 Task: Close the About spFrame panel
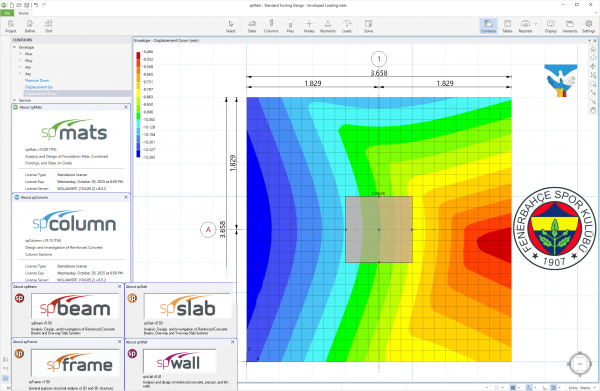pyautogui.click(x=119, y=342)
